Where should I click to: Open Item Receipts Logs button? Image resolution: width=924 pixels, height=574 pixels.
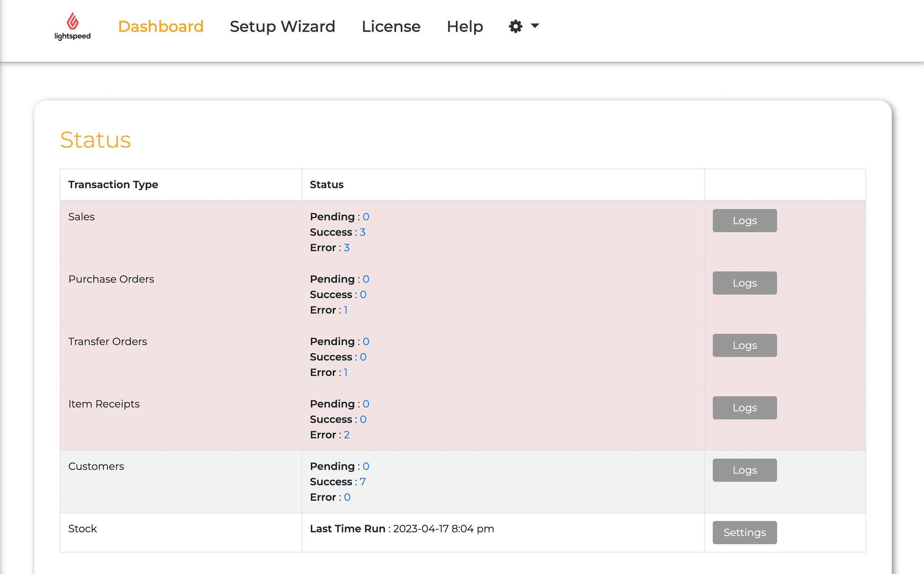point(744,408)
